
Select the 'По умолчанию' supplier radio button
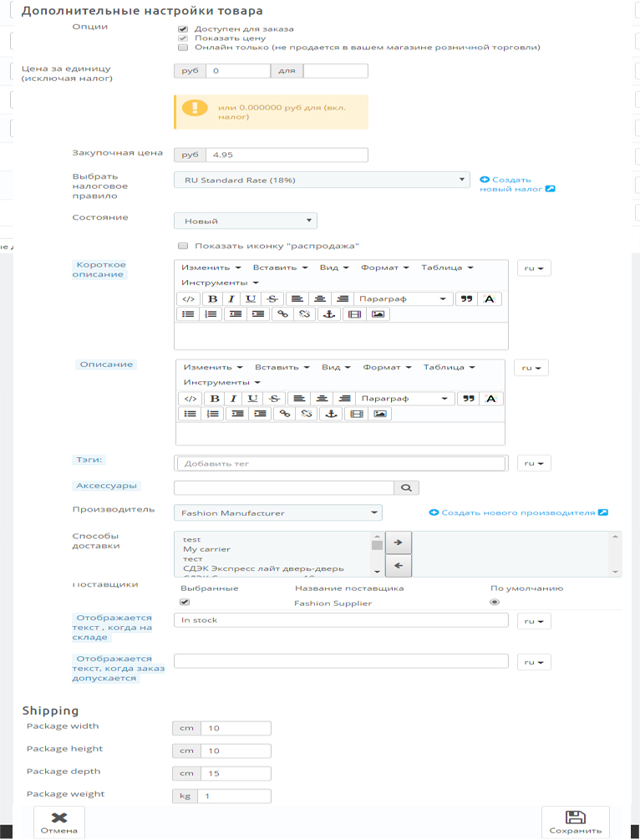pyautogui.click(x=495, y=602)
